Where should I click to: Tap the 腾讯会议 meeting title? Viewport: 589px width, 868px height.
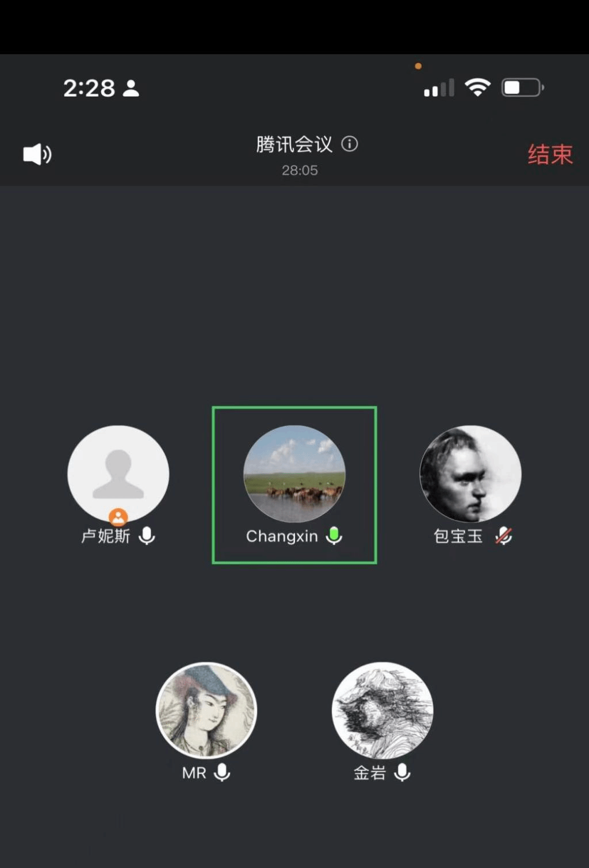[294, 144]
